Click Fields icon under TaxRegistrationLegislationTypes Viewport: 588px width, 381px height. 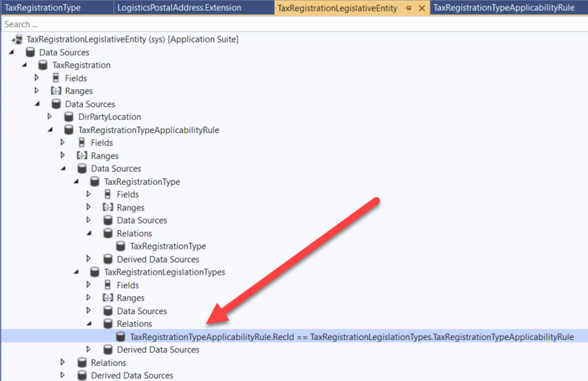tap(108, 285)
